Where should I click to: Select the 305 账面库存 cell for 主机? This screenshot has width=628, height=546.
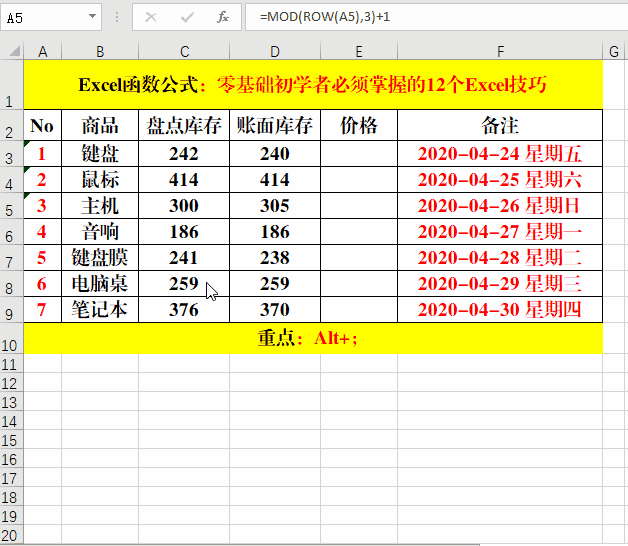(x=275, y=206)
